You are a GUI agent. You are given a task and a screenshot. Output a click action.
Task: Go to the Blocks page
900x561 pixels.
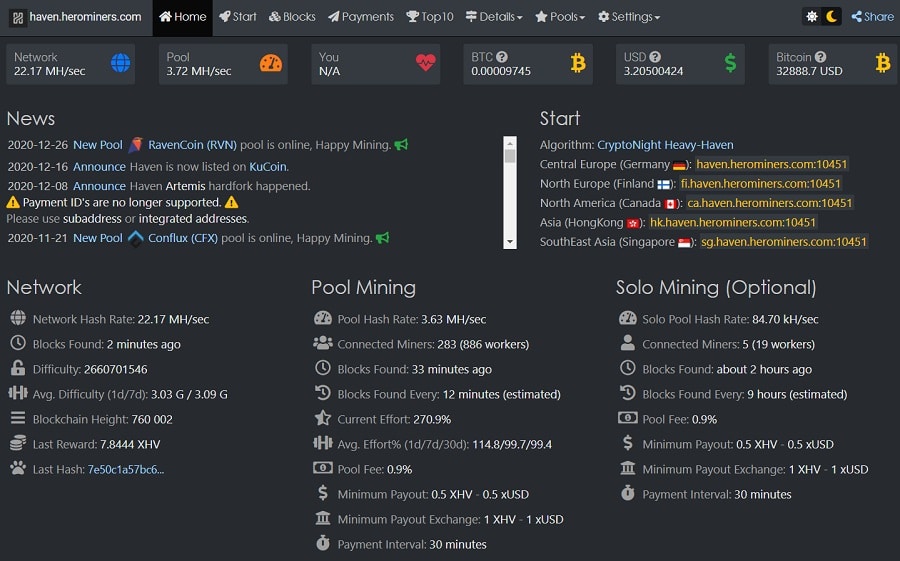click(x=291, y=17)
